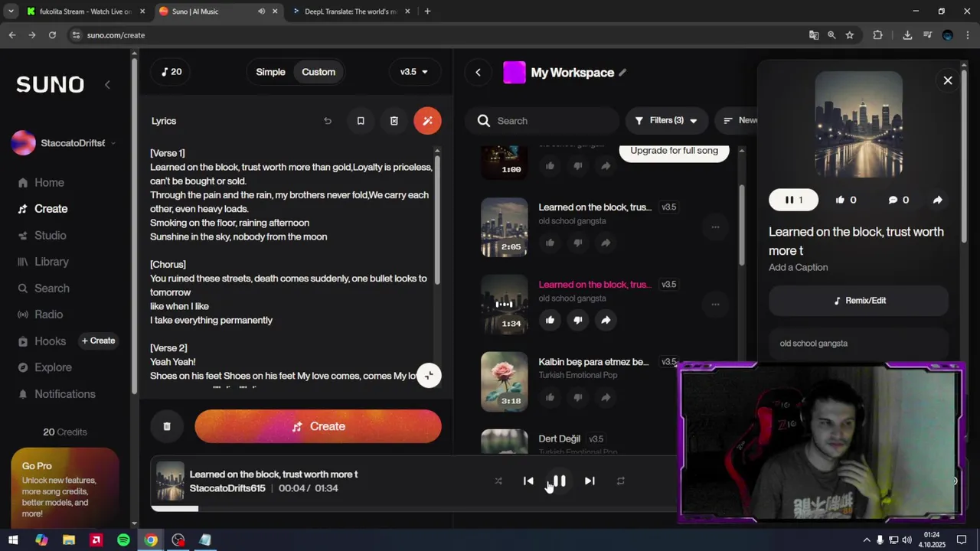The width and height of the screenshot is (980, 551).
Task: Open the v3.5 model version dropdown
Action: (414, 72)
